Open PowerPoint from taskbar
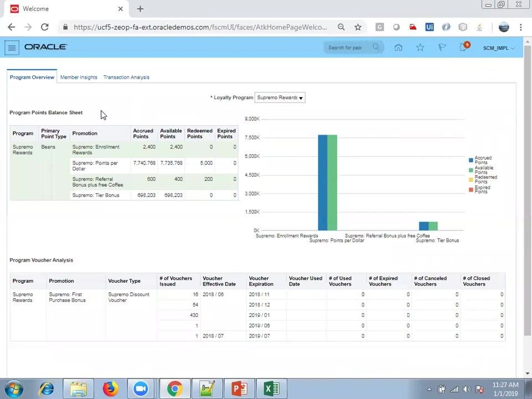The height and width of the screenshot is (399, 532). pos(239,389)
